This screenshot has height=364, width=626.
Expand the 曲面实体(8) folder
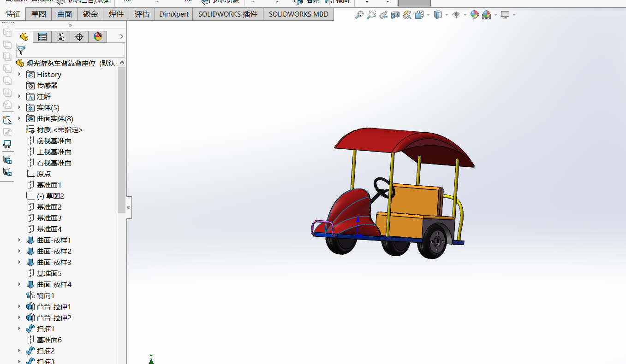[x=19, y=118]
